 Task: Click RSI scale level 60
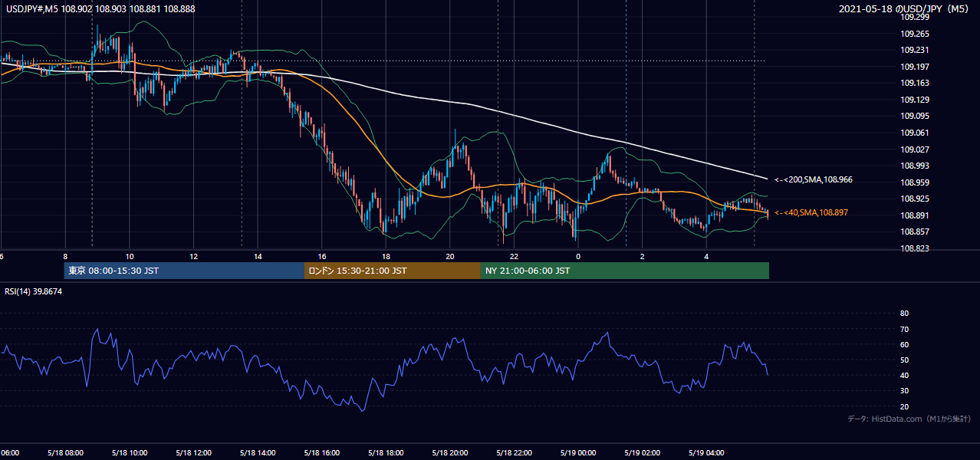pos(904,344)
